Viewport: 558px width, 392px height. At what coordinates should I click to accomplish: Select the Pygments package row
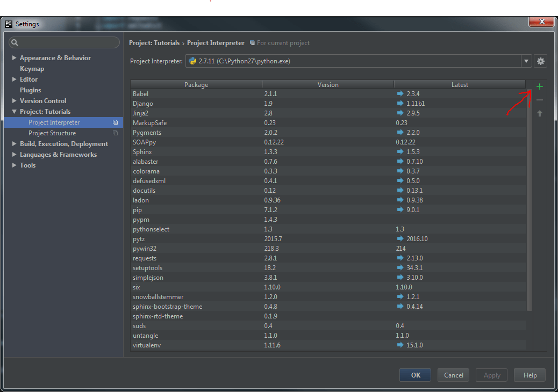point(328,132)
